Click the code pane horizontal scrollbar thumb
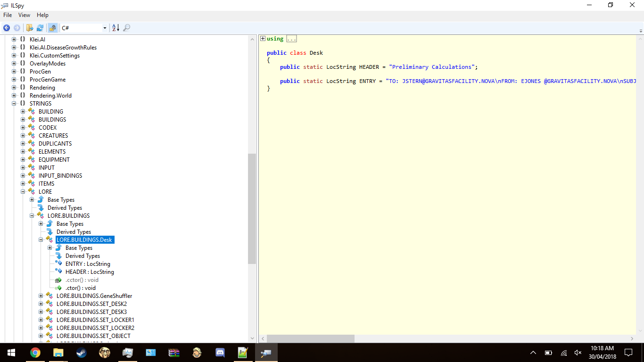Image resolution: width=644 pixels, height=362 pixels. 310,338
